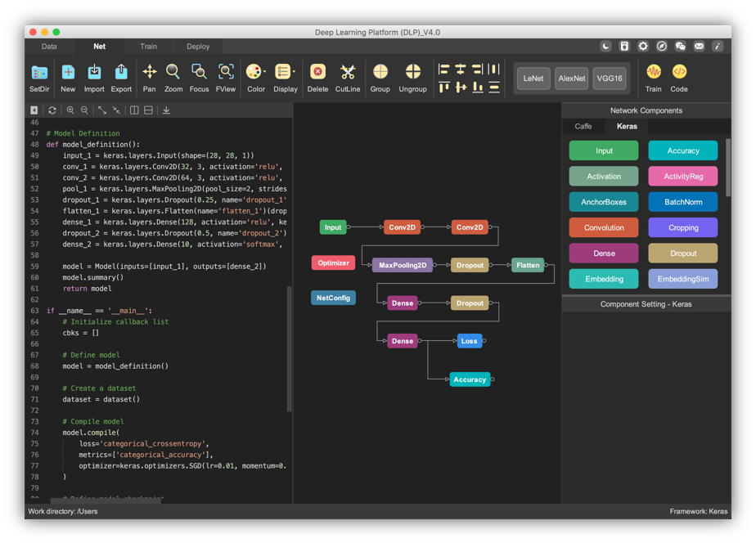Click the SetDir folder icon
756x543 pixels.
pyautogui.click(x=38, y=73)
